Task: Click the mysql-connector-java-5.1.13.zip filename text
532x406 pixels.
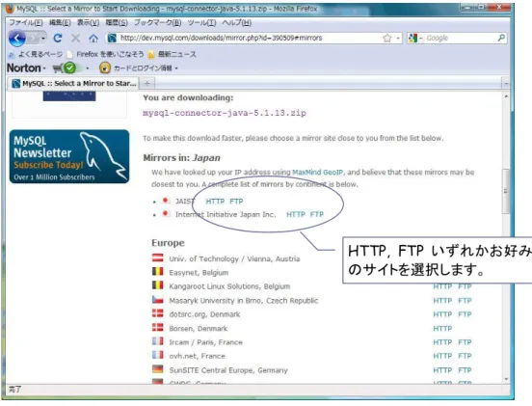Action: click(225, 113)
